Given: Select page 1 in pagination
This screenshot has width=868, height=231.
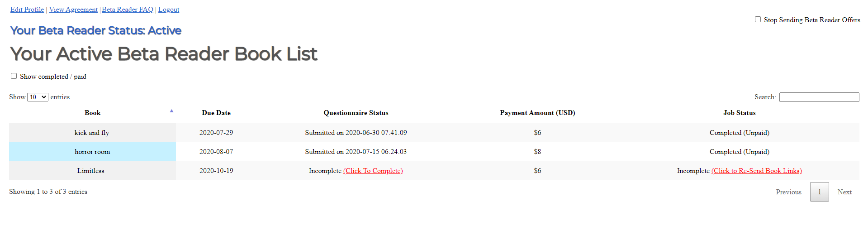Looking at the screenshot, I should (x=819, y=192).
